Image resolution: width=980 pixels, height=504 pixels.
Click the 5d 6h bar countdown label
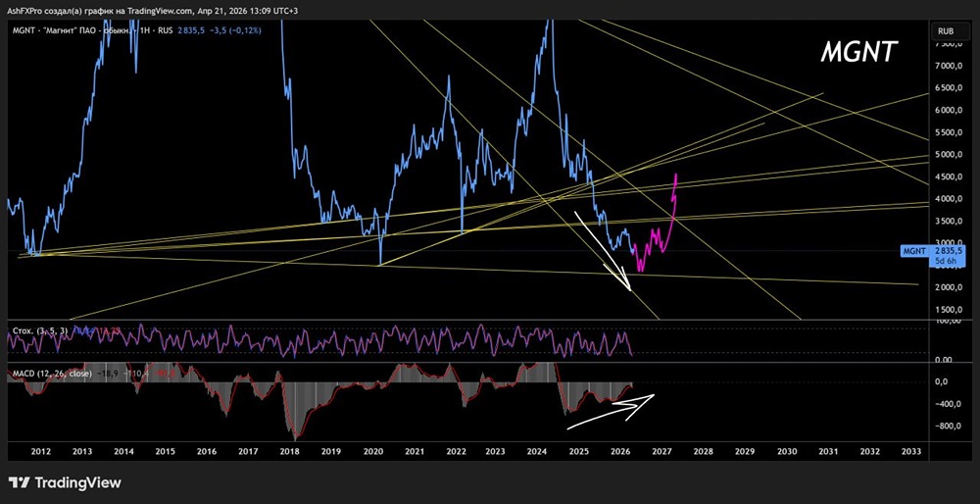tap(945, 260)
